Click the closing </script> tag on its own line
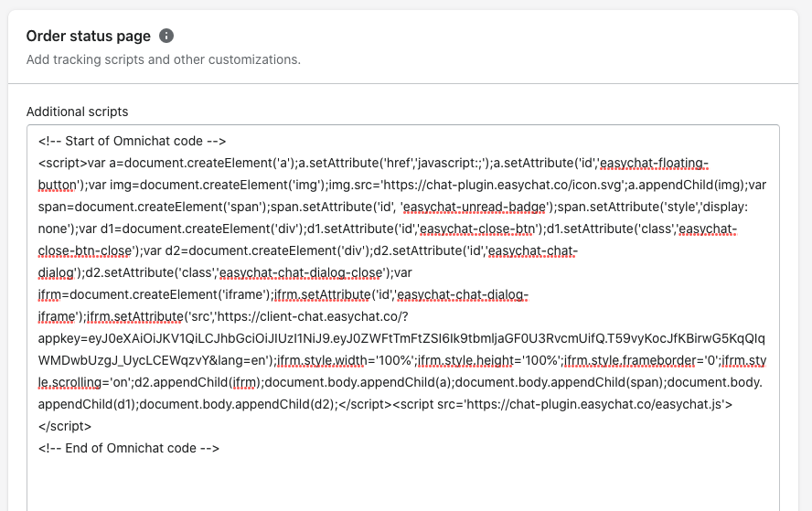This screenshot has height=511, width=812. point(65,426)
